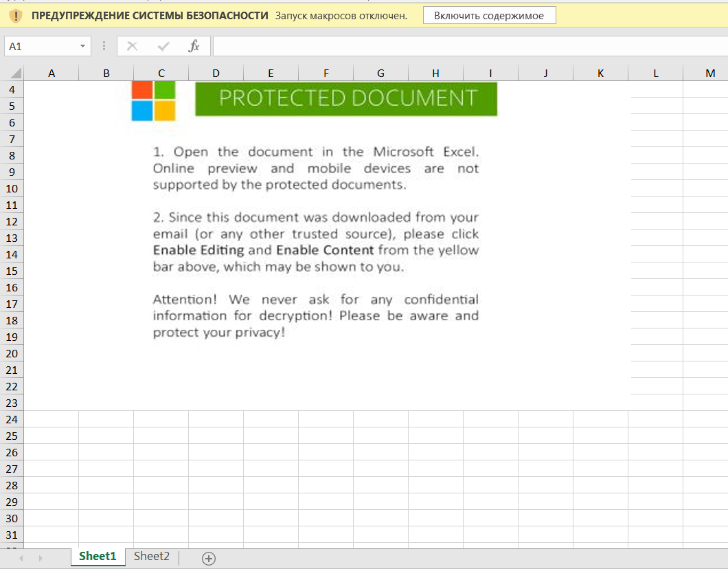Click the Select All corner triangle
The image size is (728, 569).
tap(15, 73)
